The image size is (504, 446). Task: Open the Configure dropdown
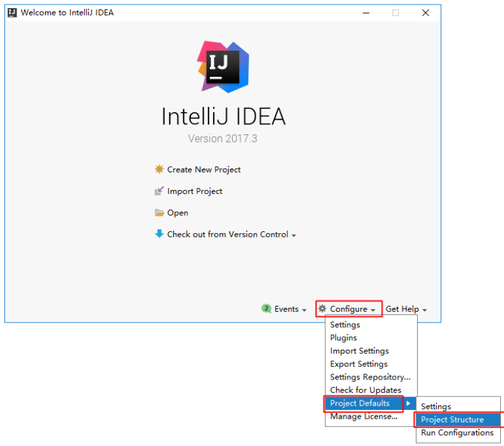pyautogui.click(x=352, y=309)
